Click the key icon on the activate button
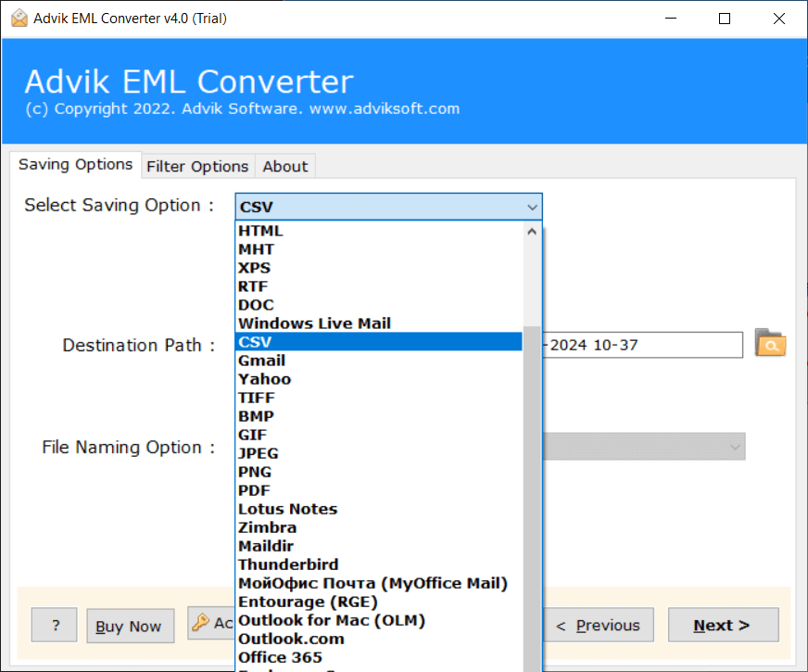 (x=200, y=623)
